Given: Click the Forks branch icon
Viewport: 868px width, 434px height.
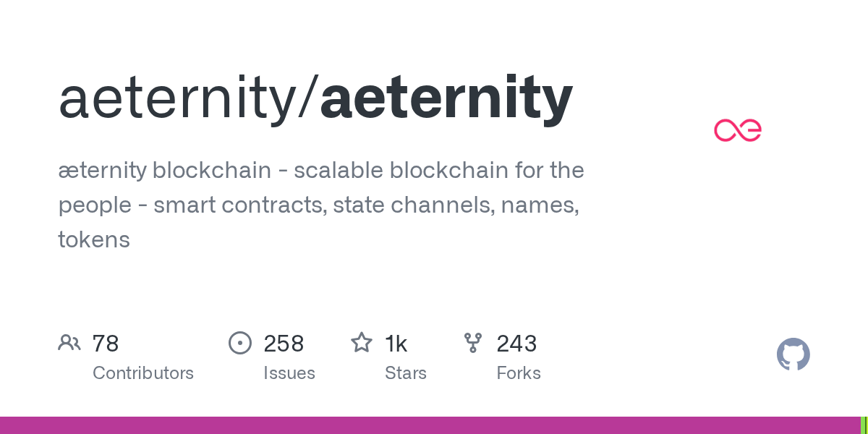Looking at the screenshot, I should pos(473,343).
